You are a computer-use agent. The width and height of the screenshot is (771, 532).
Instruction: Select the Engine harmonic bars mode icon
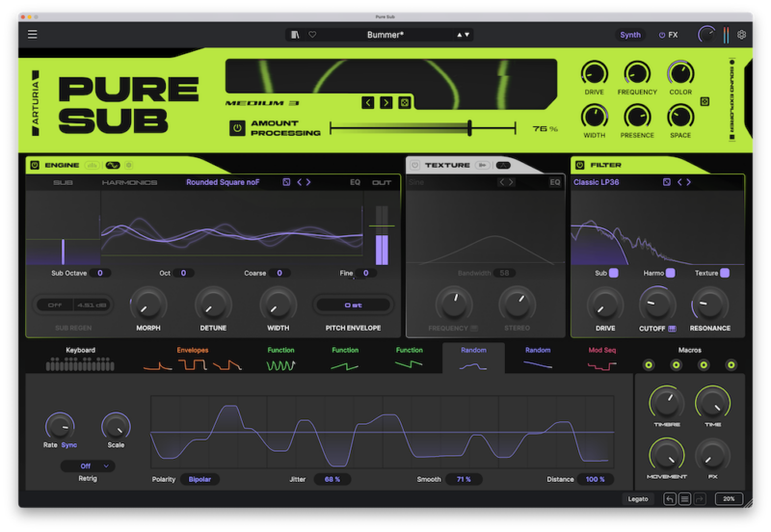pos(92,165)
